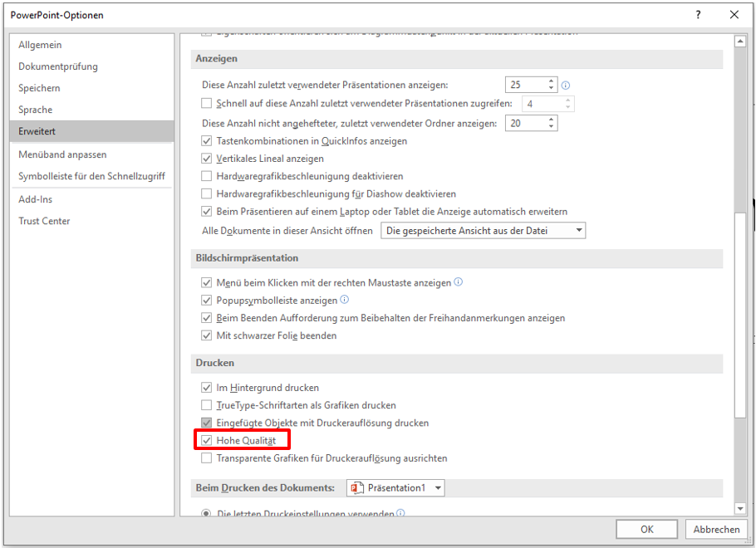The width and height of the screenshot is (756, 548).
Task: Open the help question mark in title bar
Action: (x=698, y=15)
